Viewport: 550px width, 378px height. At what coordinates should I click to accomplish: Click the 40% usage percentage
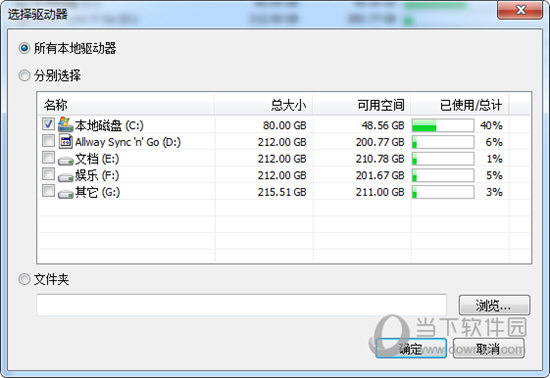coord(491,126)
